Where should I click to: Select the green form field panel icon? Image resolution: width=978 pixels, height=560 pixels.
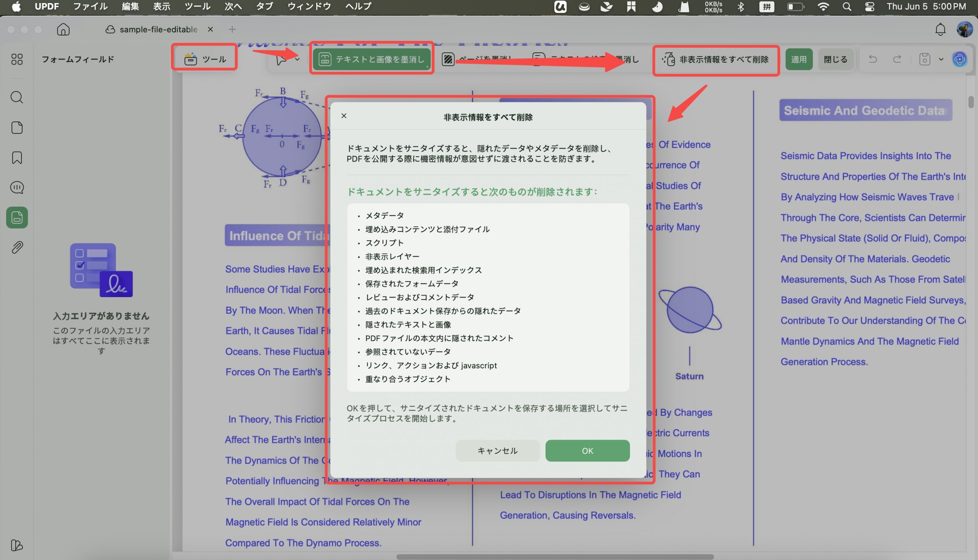point(17,218)
